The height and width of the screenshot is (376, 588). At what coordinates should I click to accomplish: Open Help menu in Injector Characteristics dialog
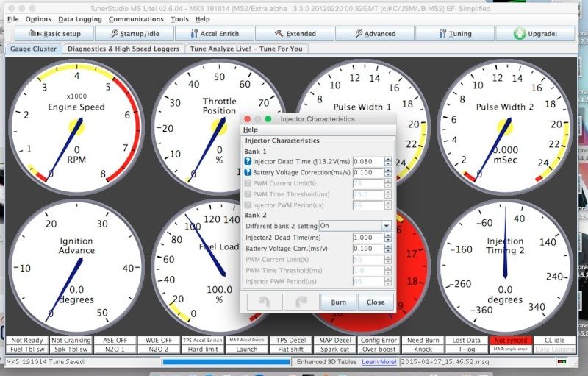click(x=250, y=130)
